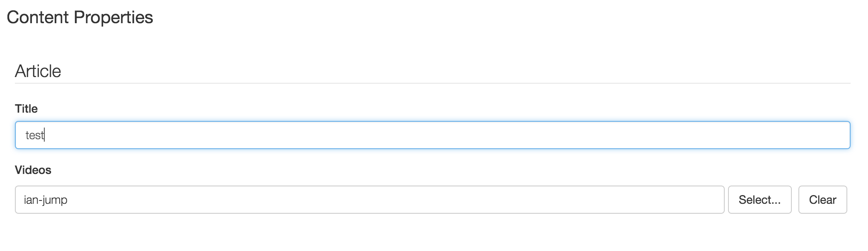Click the bold Title field label
Viewport: 868px width, 251px height.
[26, 109]
